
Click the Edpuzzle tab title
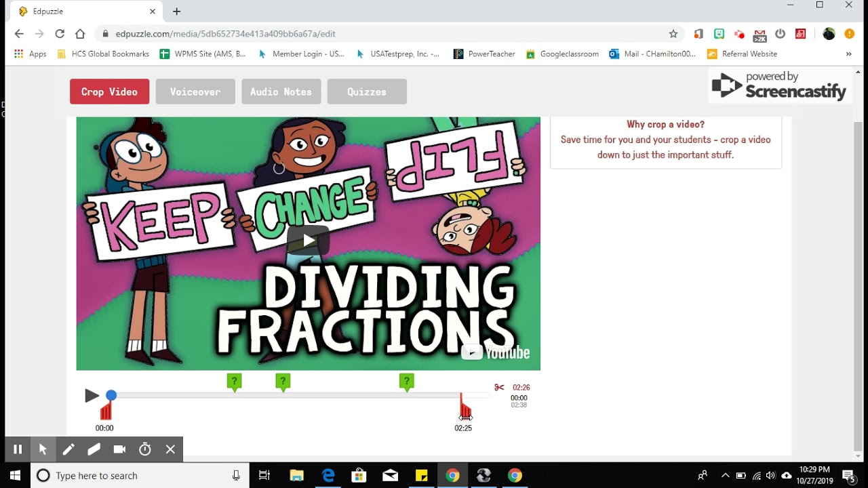pos(47,12)
